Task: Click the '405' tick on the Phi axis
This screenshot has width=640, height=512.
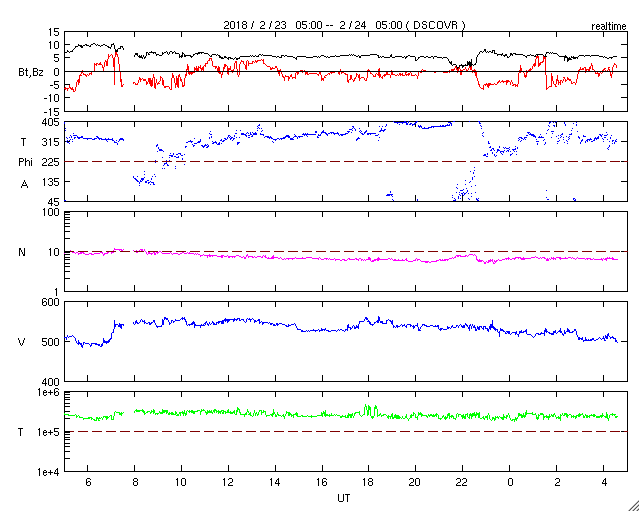Action: click(x=51, y=122)
